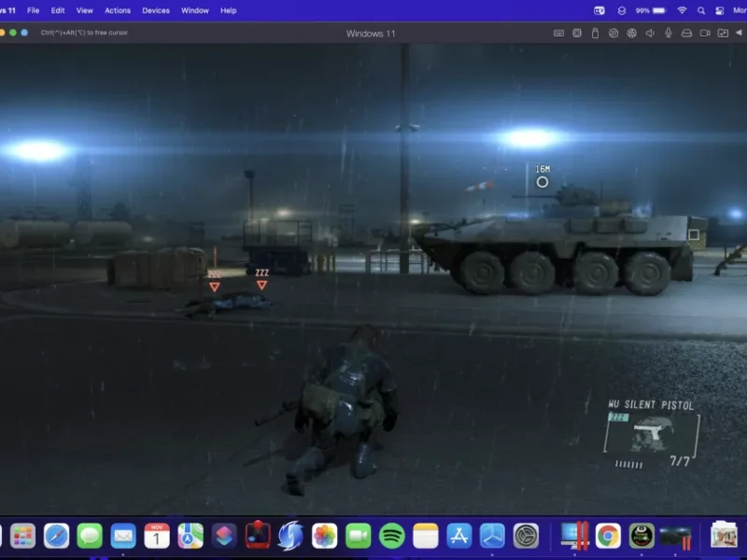The image size is (747, 560).
Task: Open the Window menu in menu bar
Action: tap(195, 10)
